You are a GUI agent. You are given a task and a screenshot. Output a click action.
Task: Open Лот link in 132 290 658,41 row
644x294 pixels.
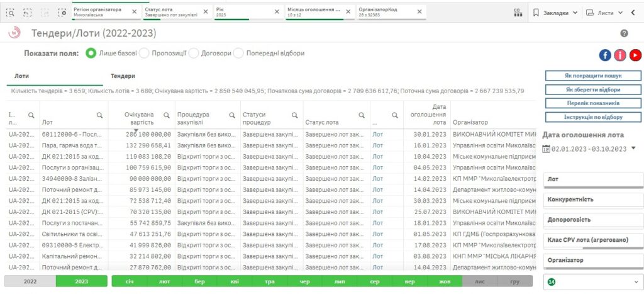377,145
